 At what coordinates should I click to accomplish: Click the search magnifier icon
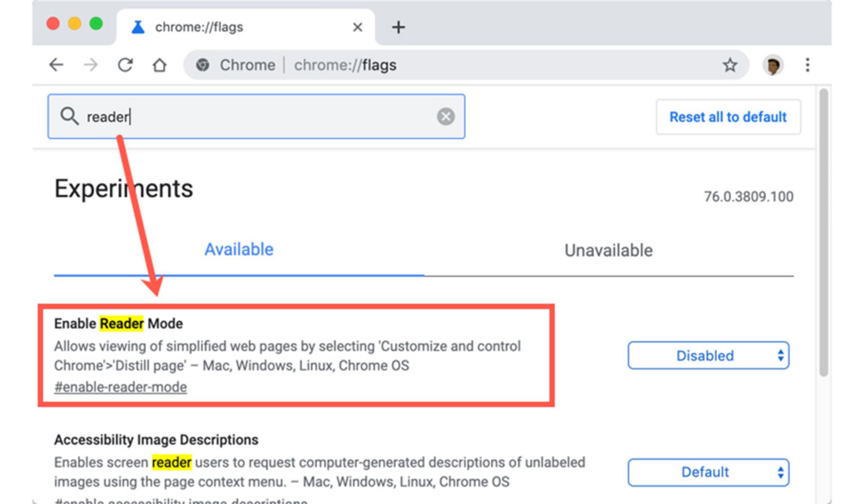69,116
